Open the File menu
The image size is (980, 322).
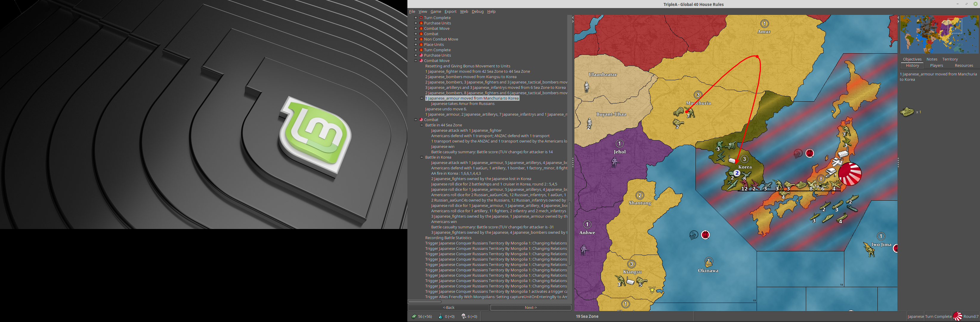pyautogui.click(x=412, y=11)
